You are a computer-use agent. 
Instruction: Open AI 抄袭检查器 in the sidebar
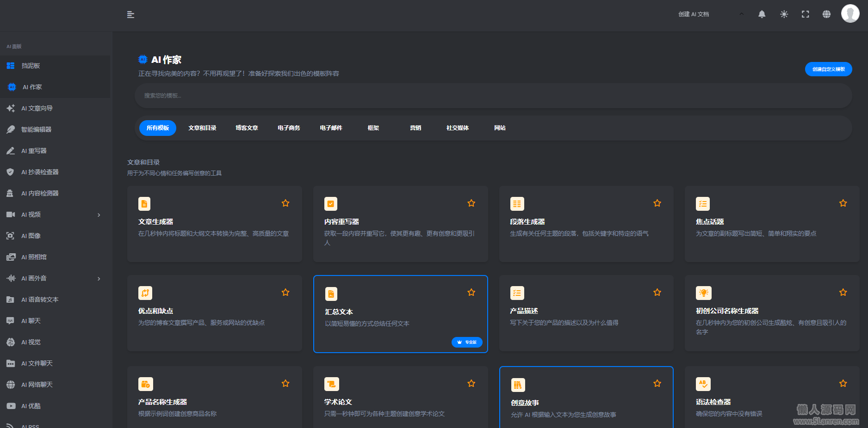(x=40, y=172)
